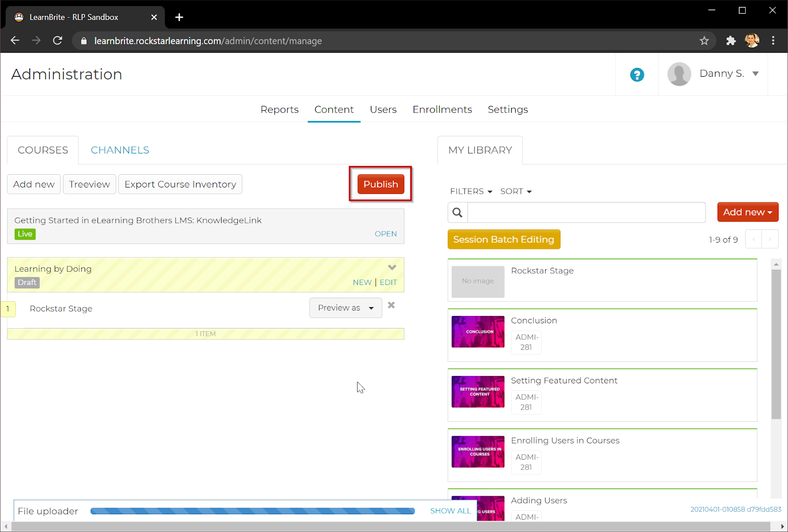
Task: Click the browser forward arrow
Action: 36,40
